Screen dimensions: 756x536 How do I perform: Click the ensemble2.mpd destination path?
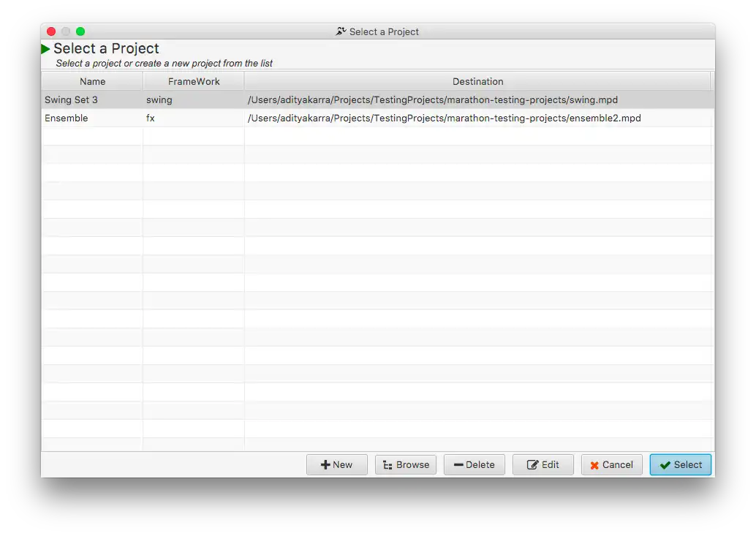tap(444, 118)
